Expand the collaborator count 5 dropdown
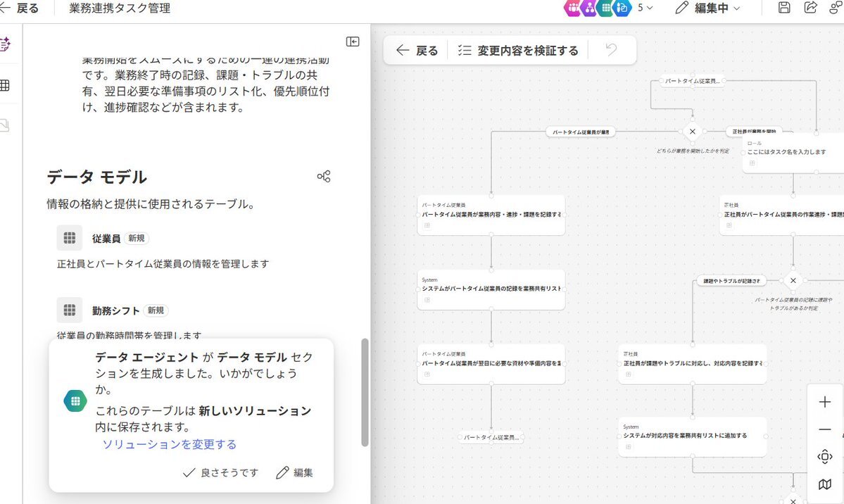844x504 pixels. (x=645, y=8)
